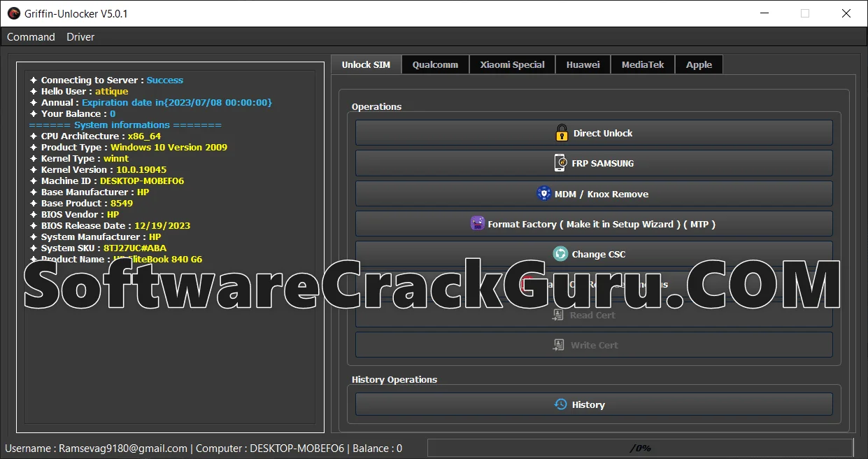Click the phone icon beside FRP SAMSUNG

(x=560, y=163)
